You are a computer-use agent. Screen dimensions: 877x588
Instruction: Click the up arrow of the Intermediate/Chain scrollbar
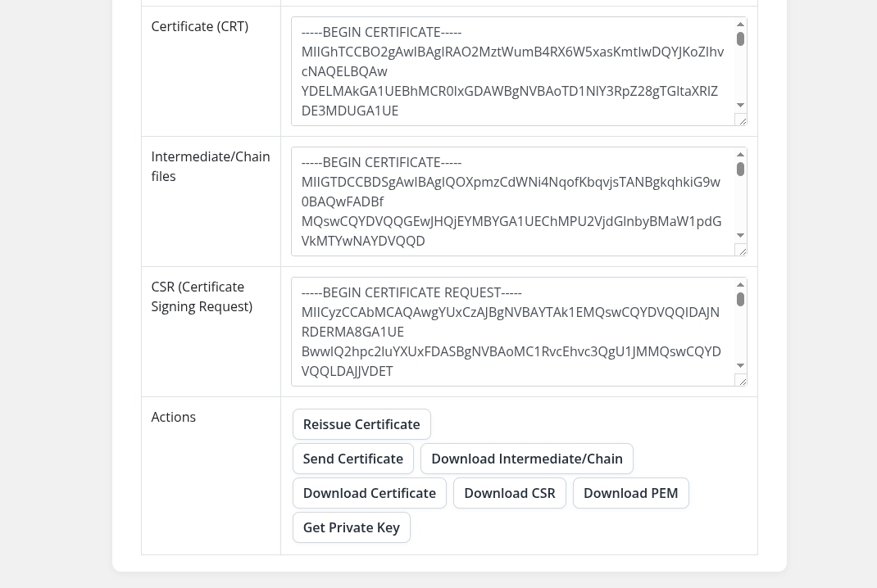coord(740,154)
